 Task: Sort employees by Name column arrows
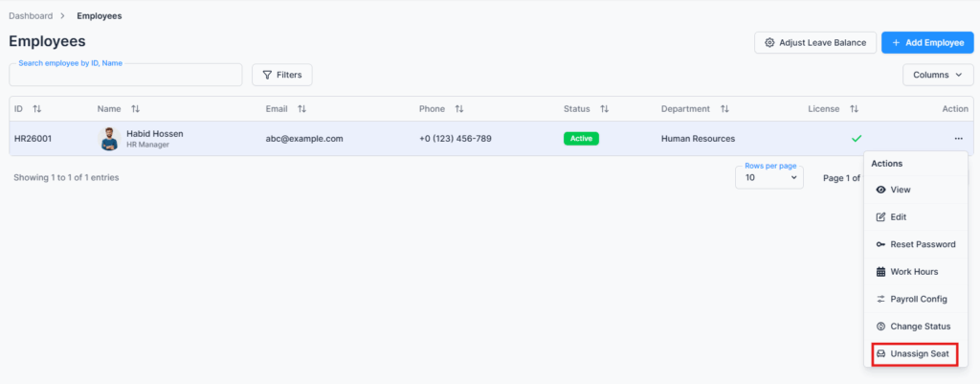click(x=135, y=109)
